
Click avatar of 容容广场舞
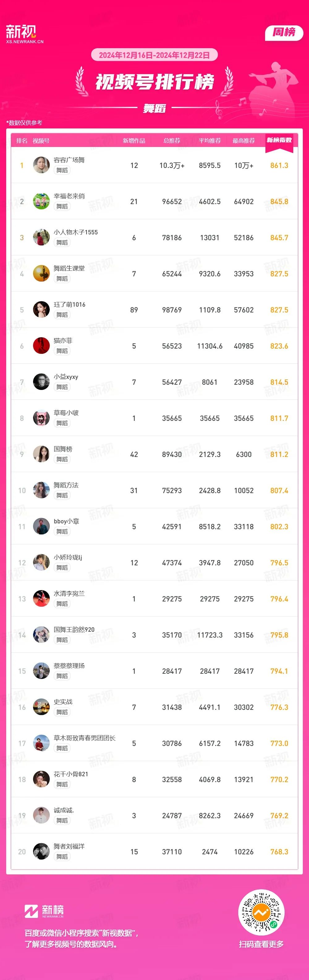[41, 165]
